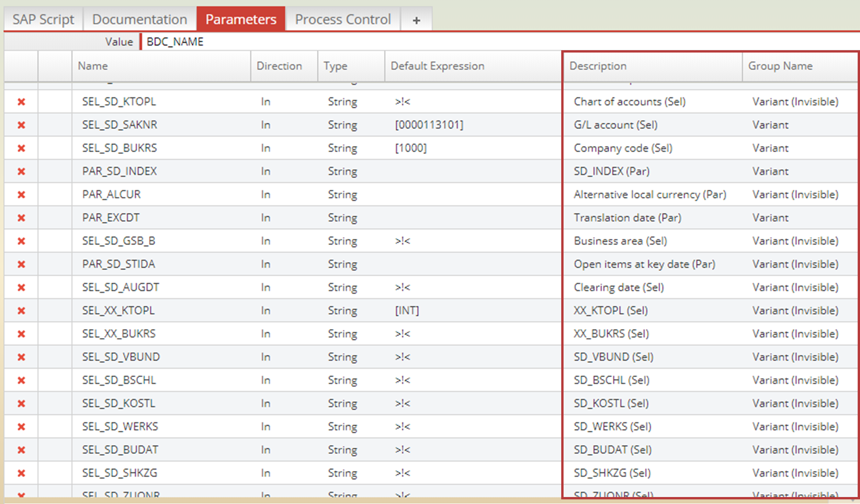Delete the SEL_XX_KTOPL parameter row
Screen dimensions: 860x504
pyautogui.click(x=21, y=311)
